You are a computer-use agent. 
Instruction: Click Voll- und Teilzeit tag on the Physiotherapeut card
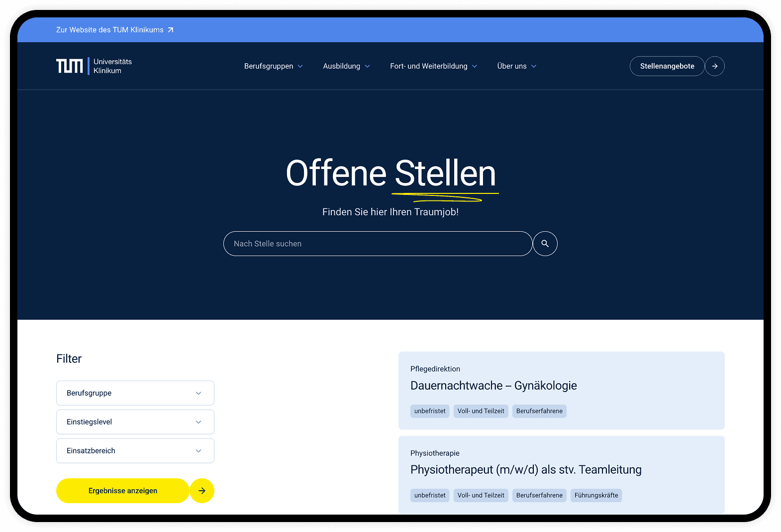pyautogui.click(x=481, y=496)
